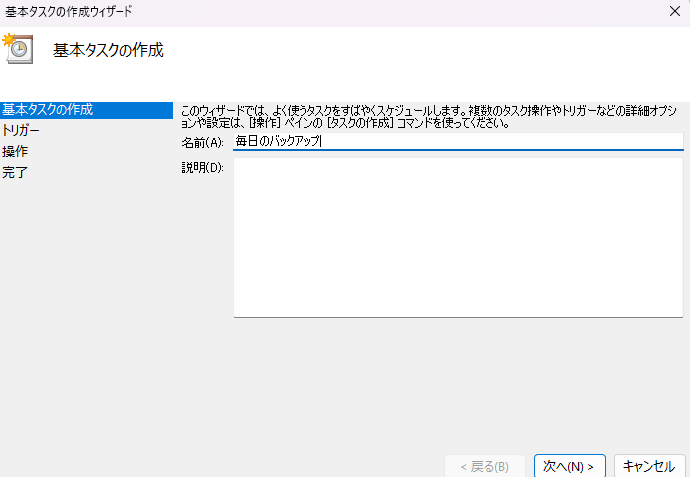Select the トリガー step in sidebar
The width and height of the screenshot is (690, 477).
pos(21,131)
